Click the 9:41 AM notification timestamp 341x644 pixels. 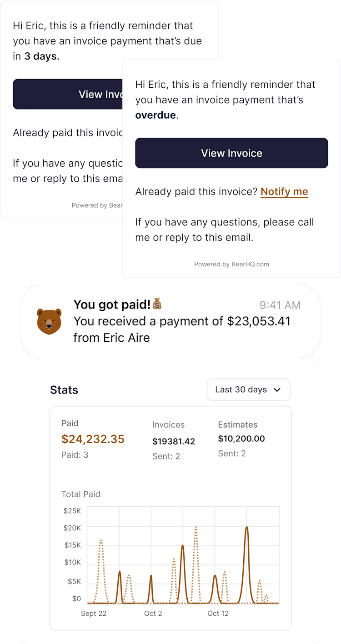tap(280, 305)
